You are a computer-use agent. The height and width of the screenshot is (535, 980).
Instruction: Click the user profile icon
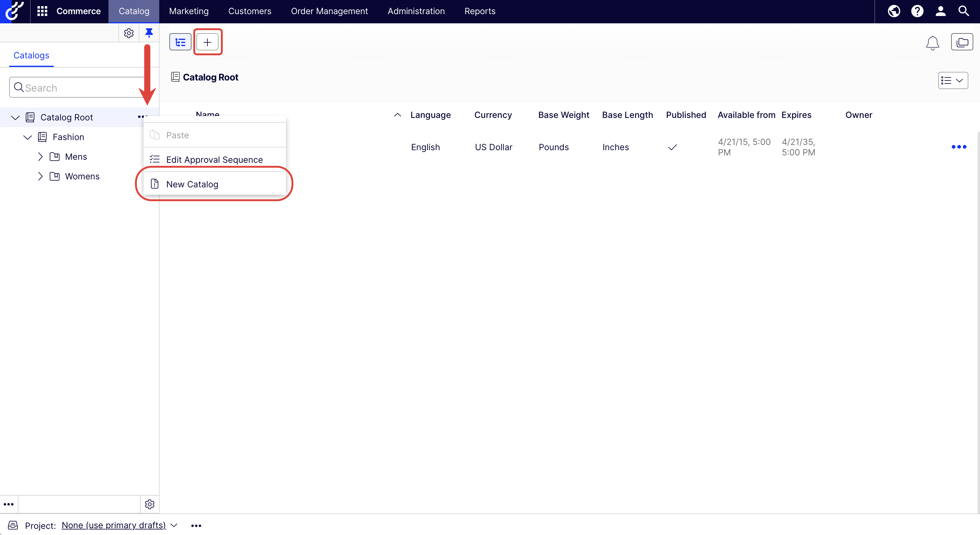click(940, 11)
